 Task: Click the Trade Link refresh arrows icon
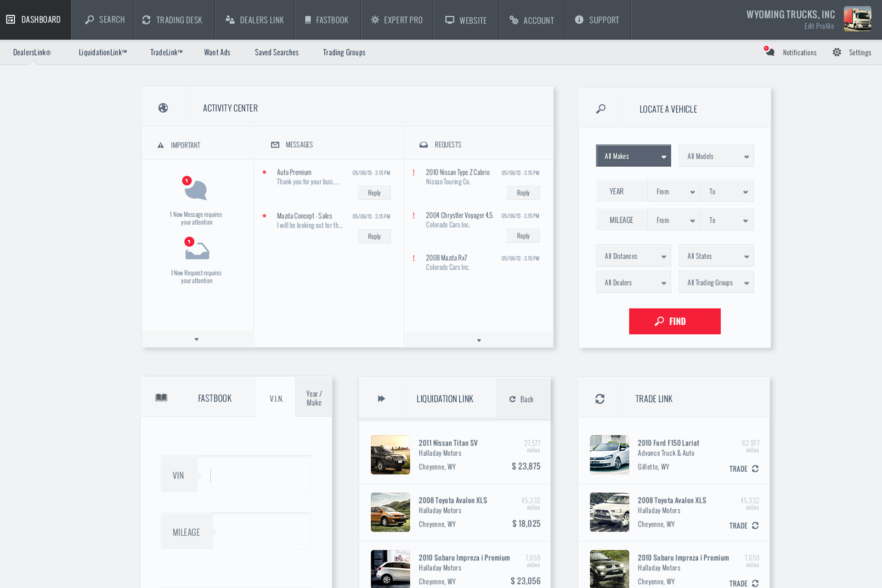click(x=600, y=399)
